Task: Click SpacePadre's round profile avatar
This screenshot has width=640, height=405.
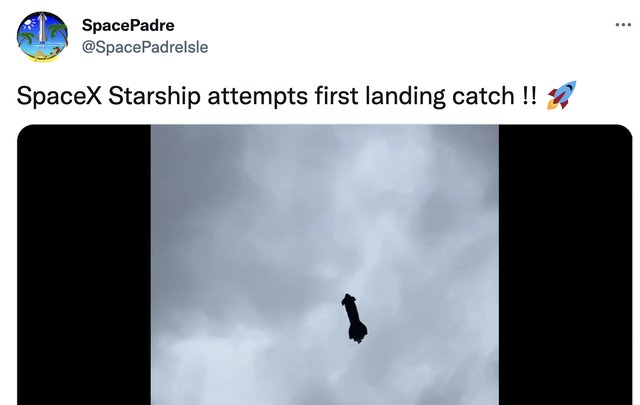Action: [x=43, y=38]
